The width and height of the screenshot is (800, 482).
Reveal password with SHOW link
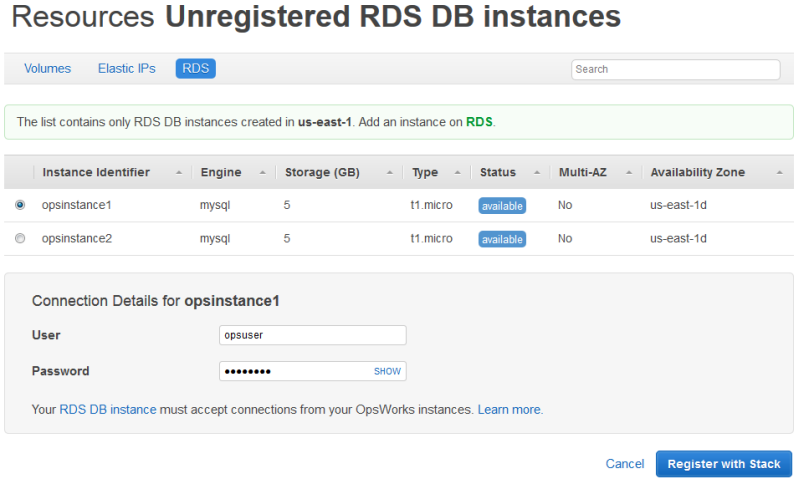click(387, 371)
